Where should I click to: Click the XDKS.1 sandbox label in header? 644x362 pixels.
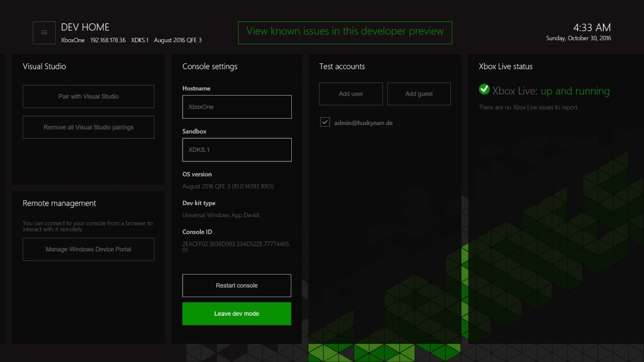[x=140, y=40]
